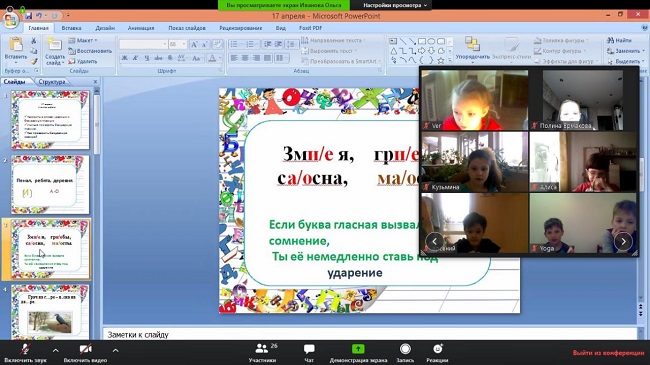Viewport: 650px width, 365px height.
Task: Click the green Share Screen icon
Action: (x=358, y=349)
